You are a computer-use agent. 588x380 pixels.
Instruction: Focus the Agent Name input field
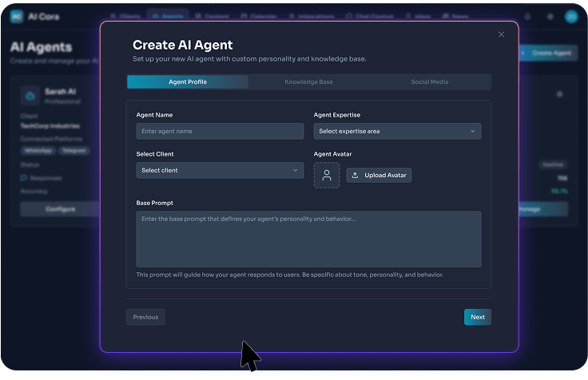click(220, 131)
